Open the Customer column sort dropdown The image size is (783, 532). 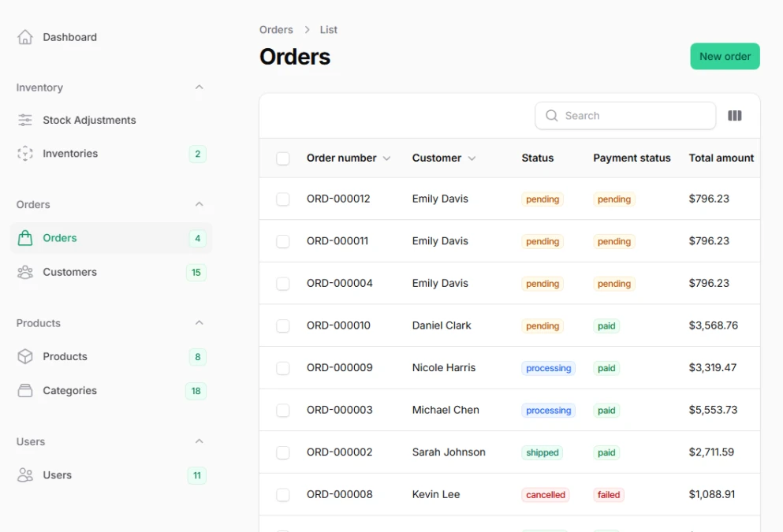click(x=473, y=158)
